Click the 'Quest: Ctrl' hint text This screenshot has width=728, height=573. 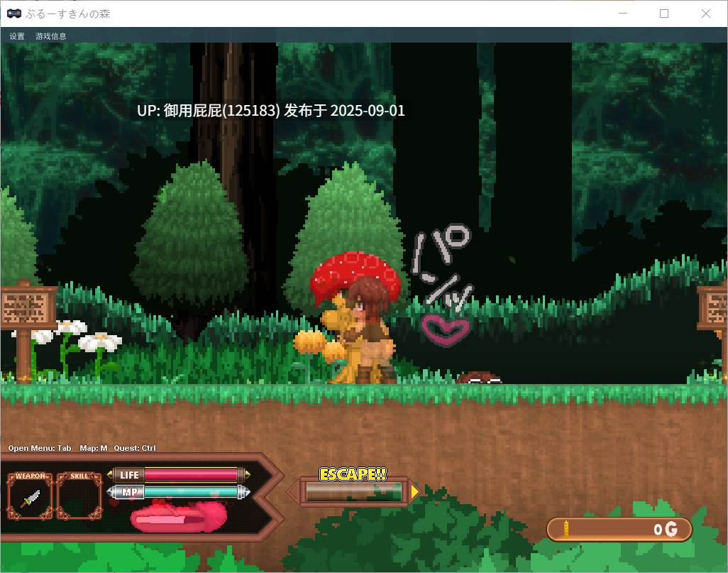point(135,448)
